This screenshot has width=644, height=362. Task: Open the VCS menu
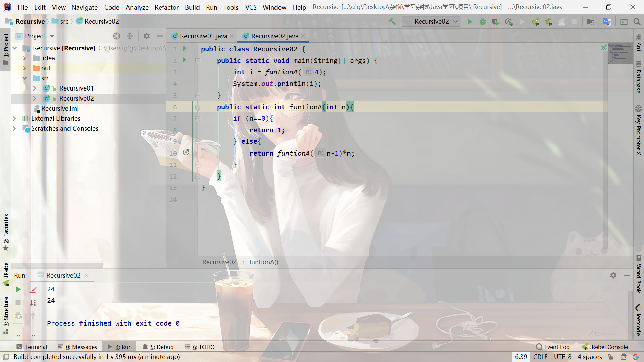[251, 7]
